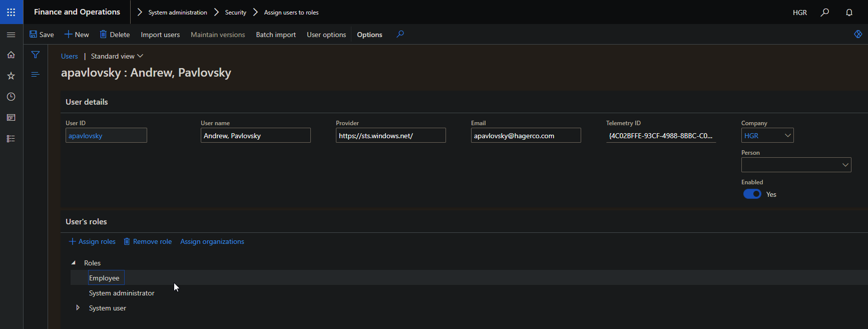Click New in the action bar
The image size is (868, 329).
(77, 35)
